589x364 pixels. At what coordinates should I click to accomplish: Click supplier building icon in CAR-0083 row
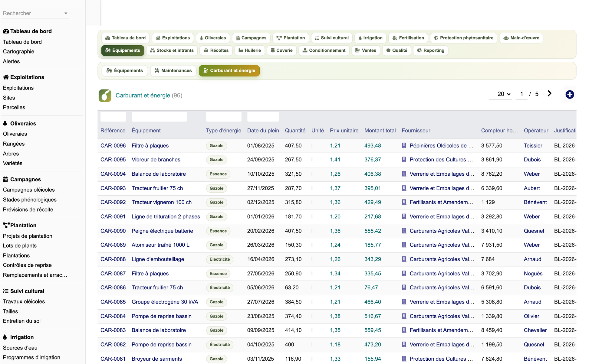404,330
